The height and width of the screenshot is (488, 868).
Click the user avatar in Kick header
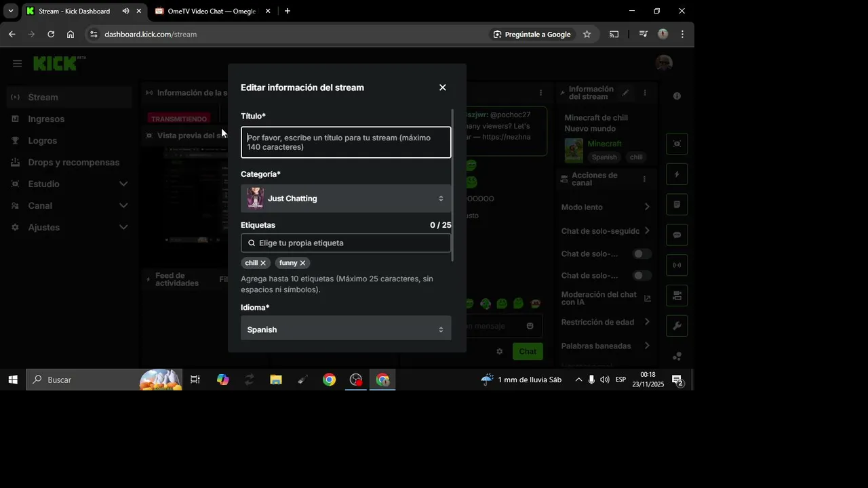(664, 63)
